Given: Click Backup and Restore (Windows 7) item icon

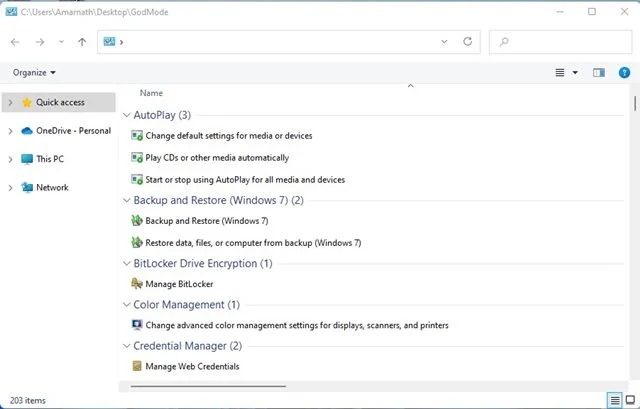Looking at the screenshot, I should 137,221.
